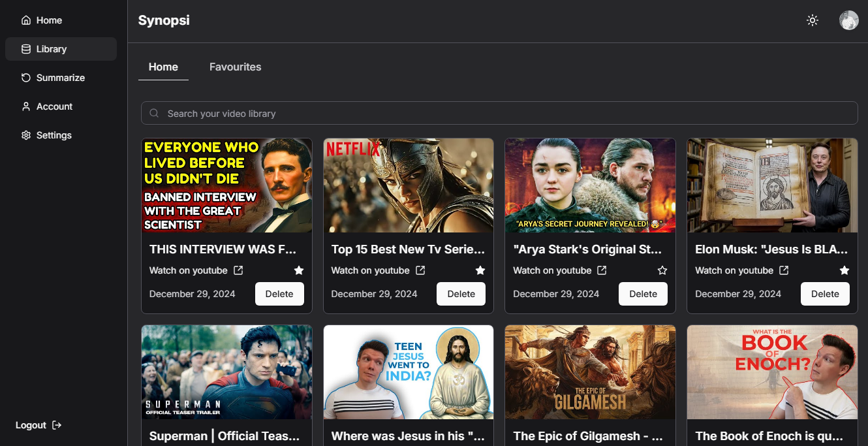This screenshot has width=868, height=446.
Task: Watch Elon Musk video on youtube
Action: click(x=734, y=270)
